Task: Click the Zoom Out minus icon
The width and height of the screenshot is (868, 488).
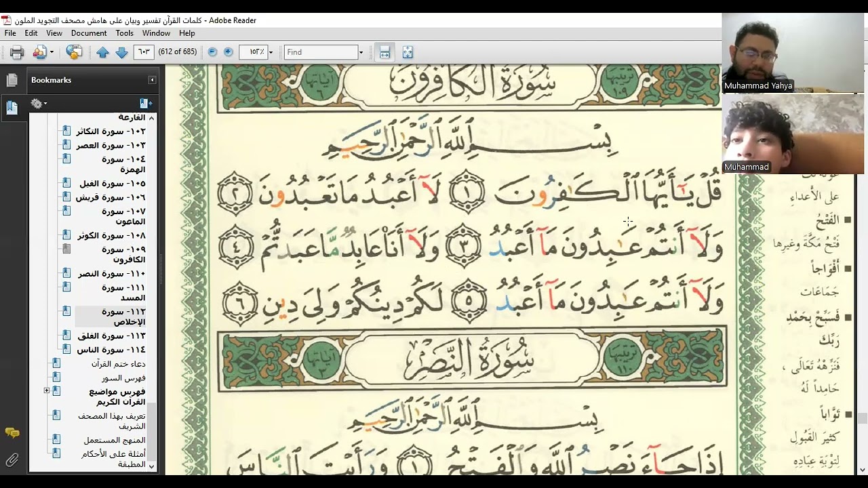Action: (x=212, y=52)
